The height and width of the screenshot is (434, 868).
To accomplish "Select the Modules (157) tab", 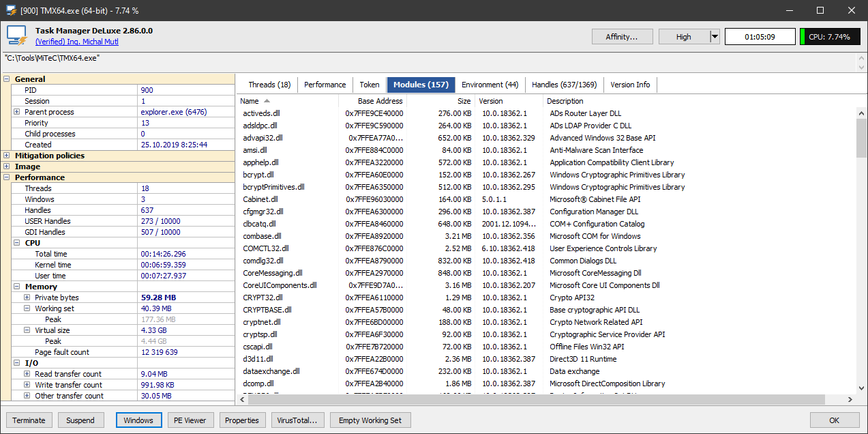I will [x=421, y=85].
